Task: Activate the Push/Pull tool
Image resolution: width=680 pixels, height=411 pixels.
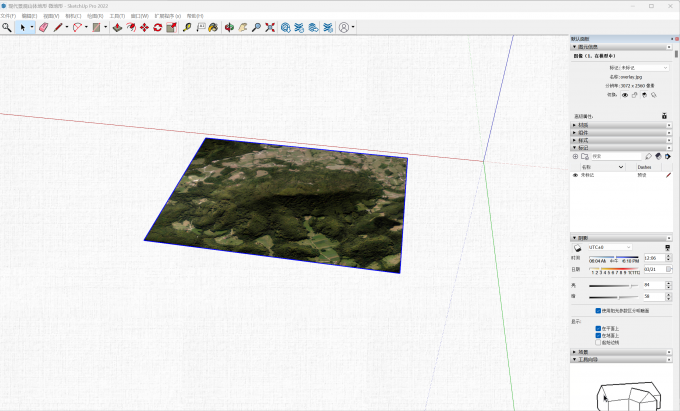Action: [x=117, y=27]
